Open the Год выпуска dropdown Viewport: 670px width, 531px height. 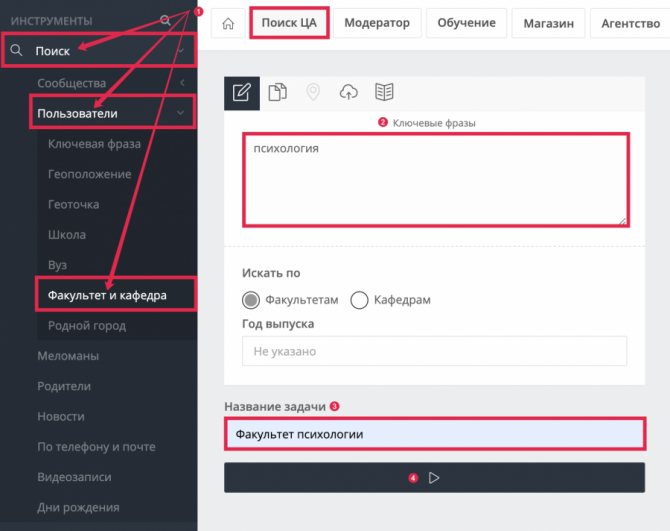point(434,351)
